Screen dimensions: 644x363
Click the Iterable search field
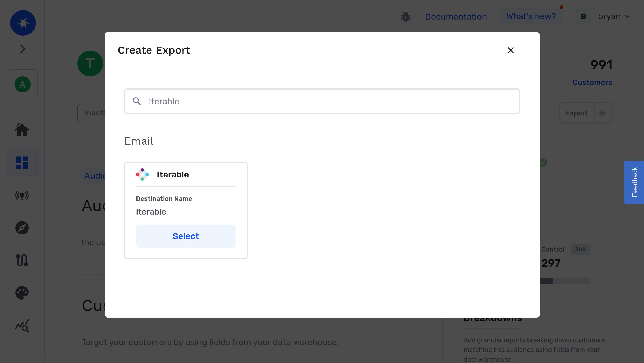322,101
